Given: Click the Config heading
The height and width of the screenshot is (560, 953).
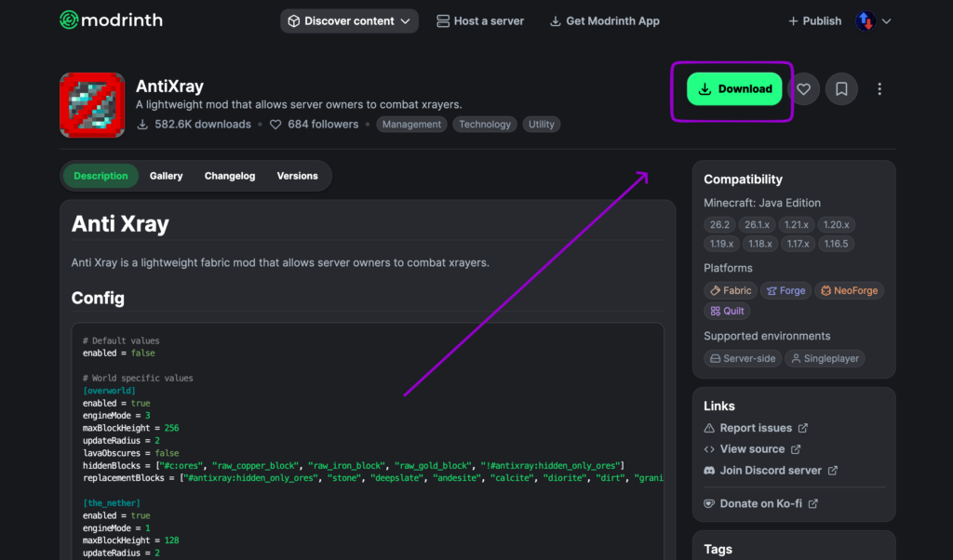Looking at the screenshot, I should coord(98,299).
